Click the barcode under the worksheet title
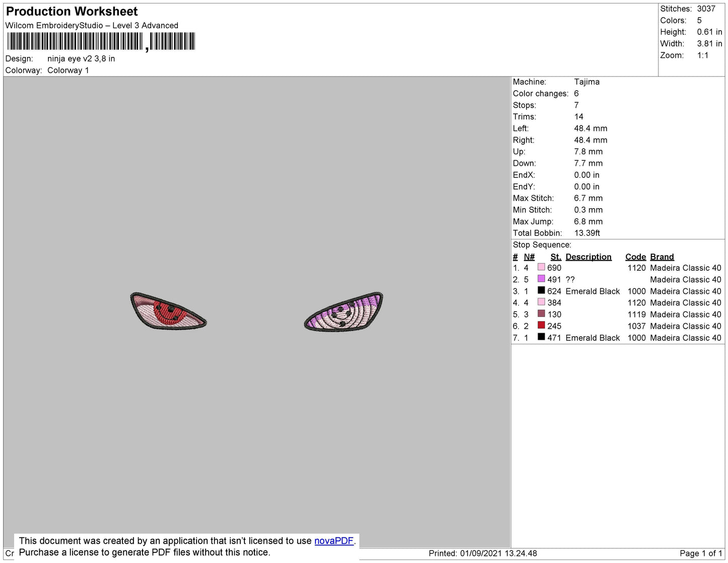The height and width of the screenshot is (563, 728). [x=101, y=41]
